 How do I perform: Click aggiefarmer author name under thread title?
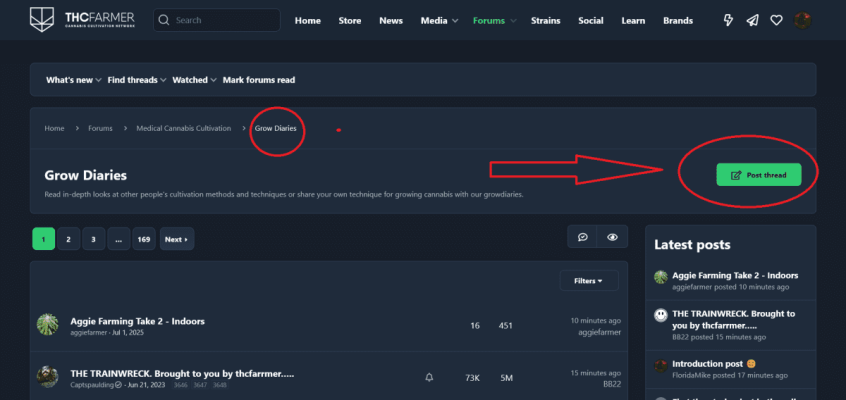(89, 333)
